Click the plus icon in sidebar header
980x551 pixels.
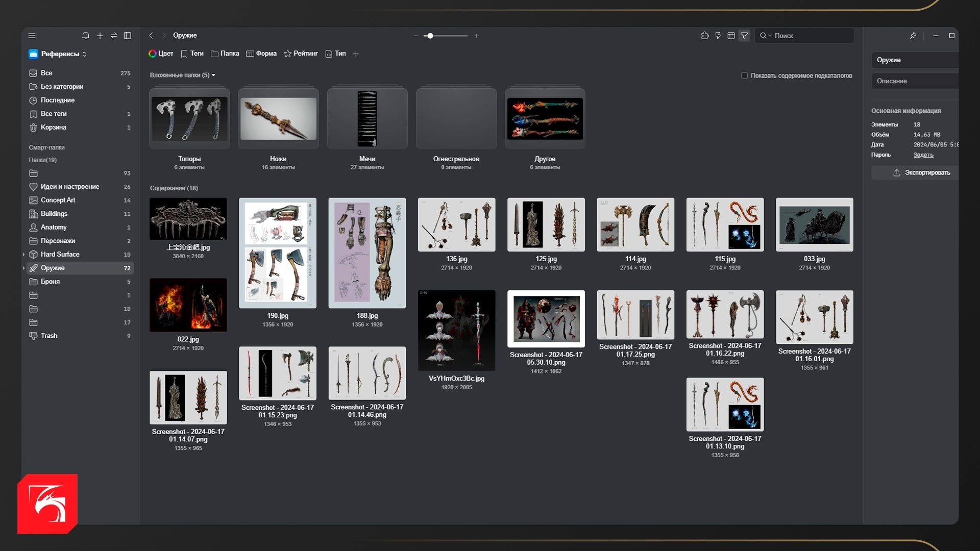point(100,36)
